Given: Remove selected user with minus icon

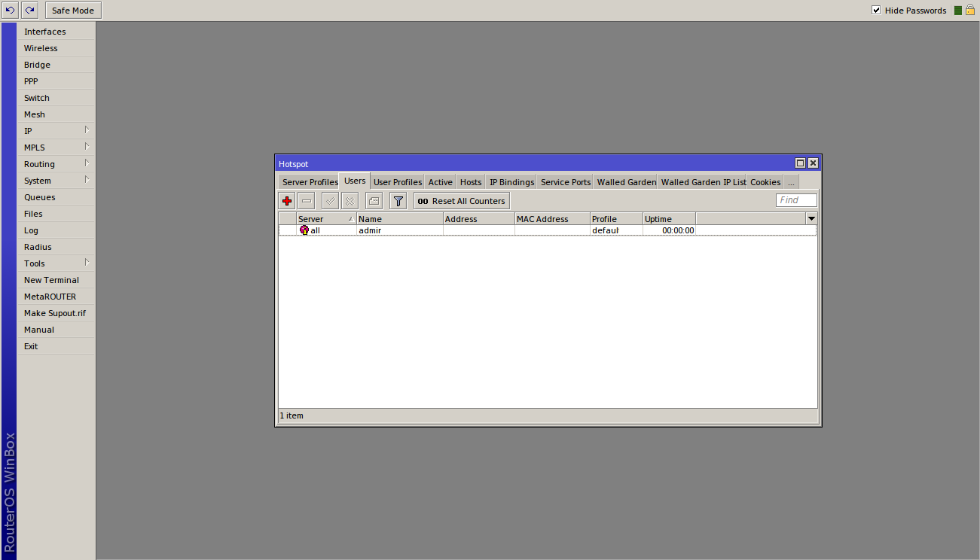Looking at the screenshot, I should coord(307,201).
